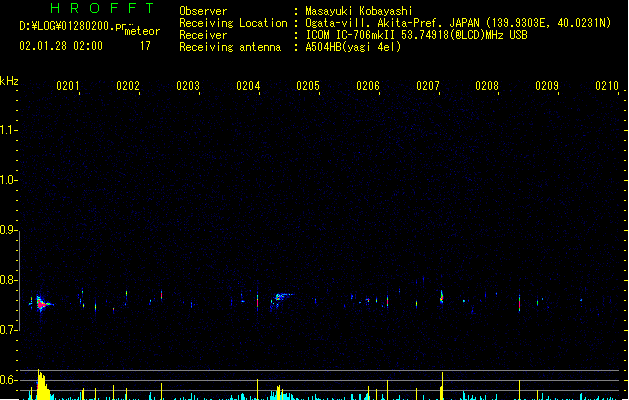The image size is (629, 400).
Task: Click the Receiving Location label
Action: 233,23
